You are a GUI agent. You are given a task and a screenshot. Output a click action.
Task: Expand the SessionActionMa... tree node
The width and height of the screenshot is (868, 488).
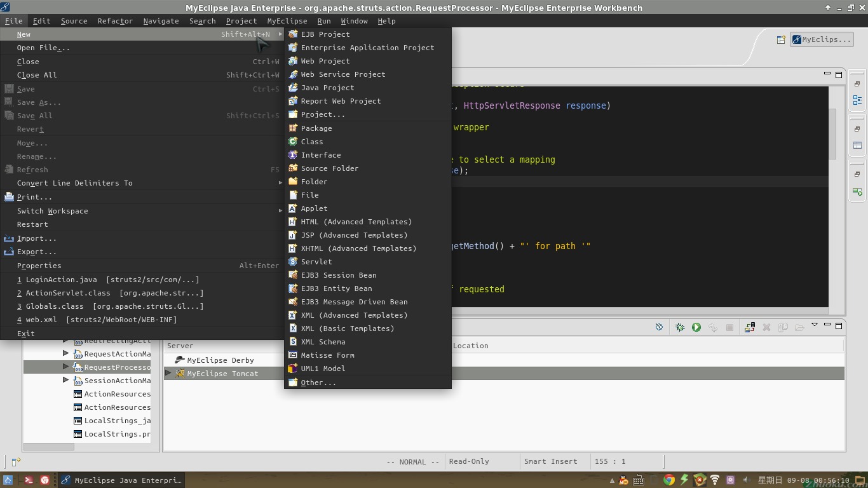pyautogui.click(x=65, y=380)
